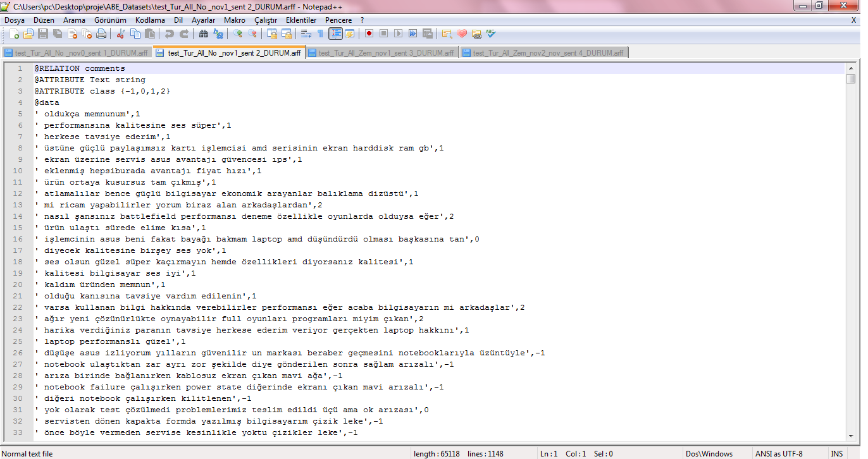868x459 pixels.
Task: Open the Dil menu
Action: click(178, 20)
